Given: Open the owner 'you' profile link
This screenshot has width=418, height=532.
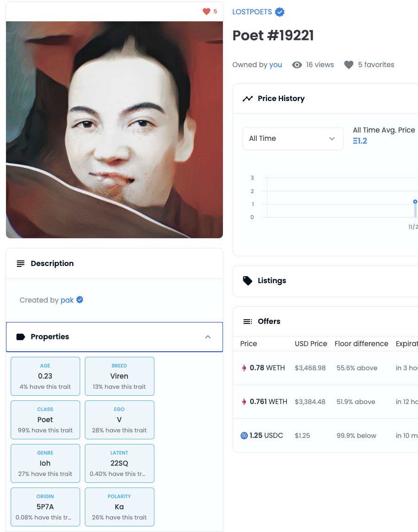Looking at the screenshot, I should (x=275, y=65).
